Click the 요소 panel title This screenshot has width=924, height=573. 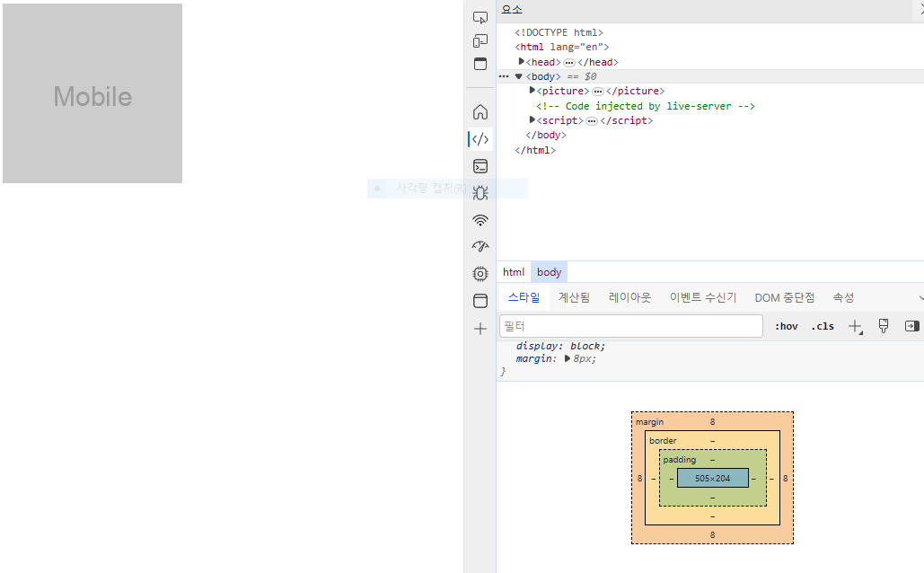512,10
